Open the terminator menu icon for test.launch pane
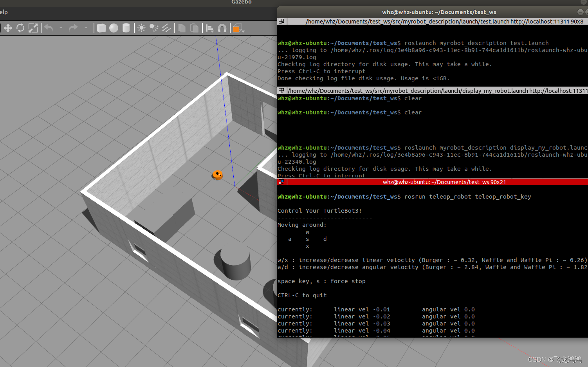This screenshot has height=367, width=588. click(x=281, y=22)
